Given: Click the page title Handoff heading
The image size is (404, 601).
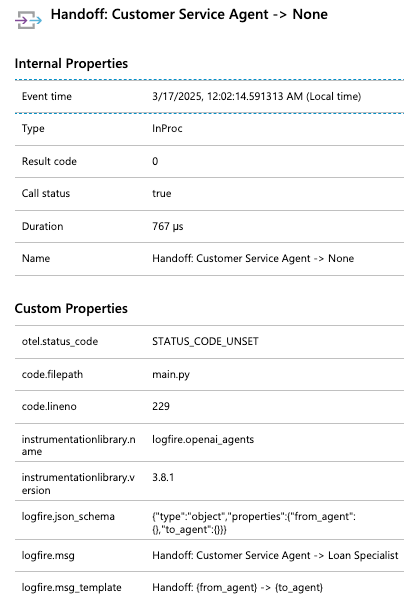Looking at the screenshot, I should tap(189, 15).
